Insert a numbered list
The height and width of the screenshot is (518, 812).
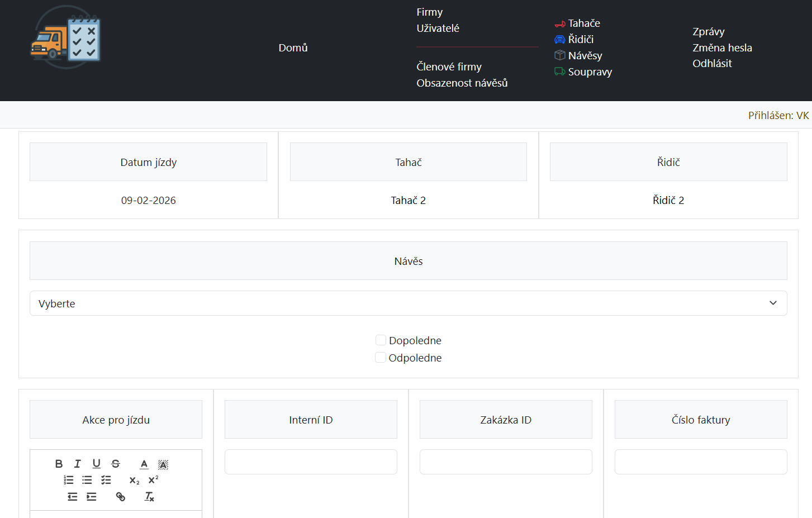click(x=69, y=480)
